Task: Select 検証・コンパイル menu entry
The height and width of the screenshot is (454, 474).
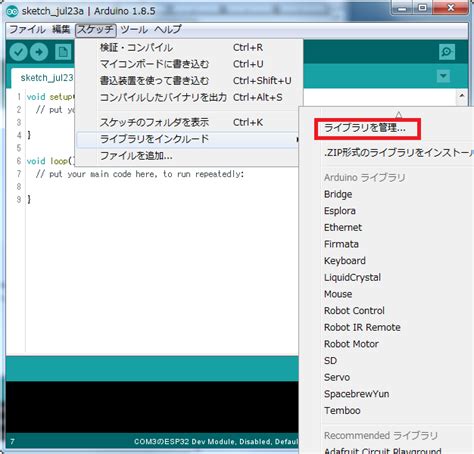Action: (188, 48)
